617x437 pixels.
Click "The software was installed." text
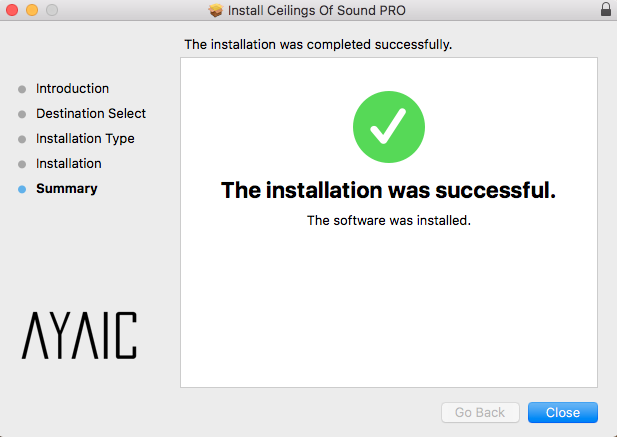(388, 221)
